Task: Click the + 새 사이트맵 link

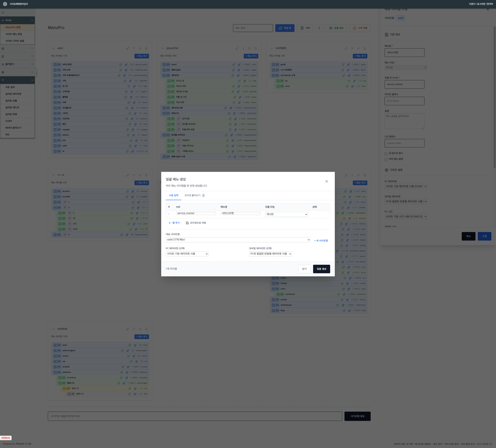Action: pos(321,241)
